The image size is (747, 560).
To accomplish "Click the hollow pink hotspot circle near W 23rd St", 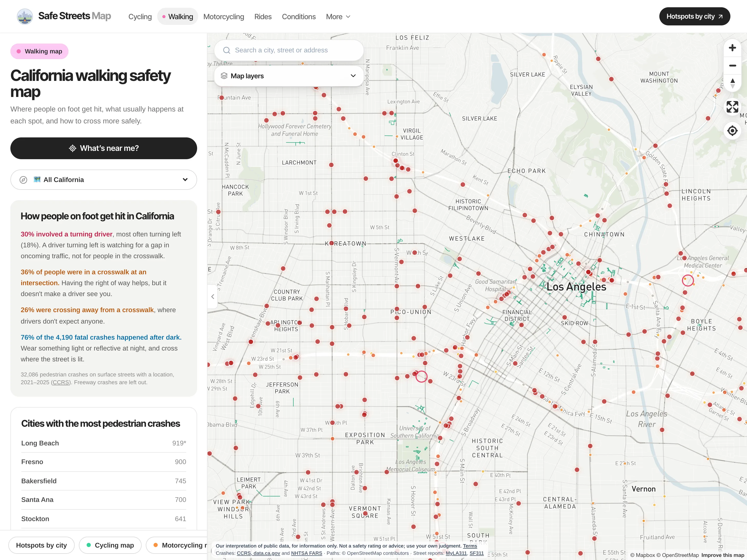I will pyautogui.click(x=421, y=376).
